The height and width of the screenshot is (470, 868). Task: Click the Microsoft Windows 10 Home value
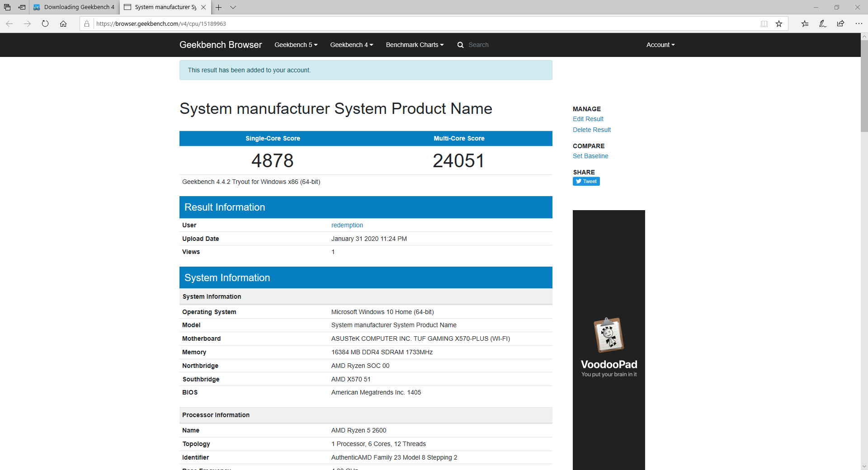(x=382, y=312)
